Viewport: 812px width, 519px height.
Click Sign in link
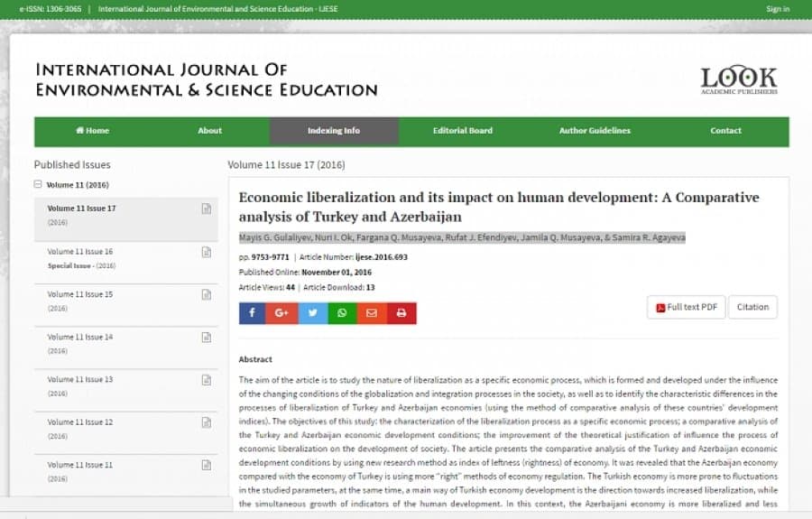[x=778, y=9]
